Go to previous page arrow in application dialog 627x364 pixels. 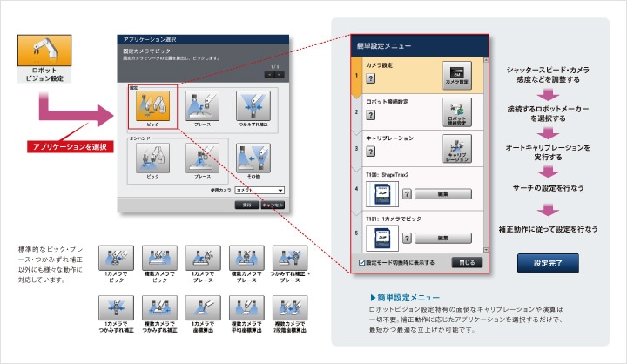[268, 75]
